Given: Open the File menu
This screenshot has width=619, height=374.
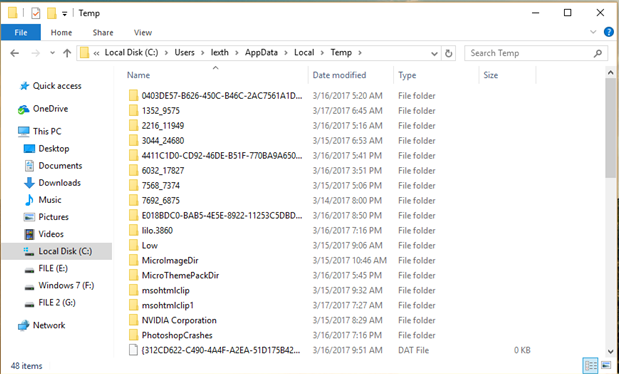Looking at the screenshot, I should click(21, 32).
